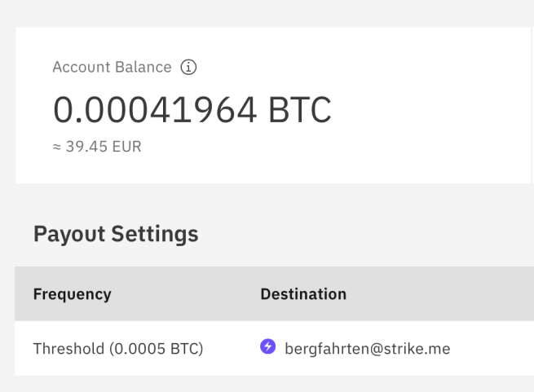Click the EUR currency text
Viewport: 534px width, 392px height.
click(127, 147)
